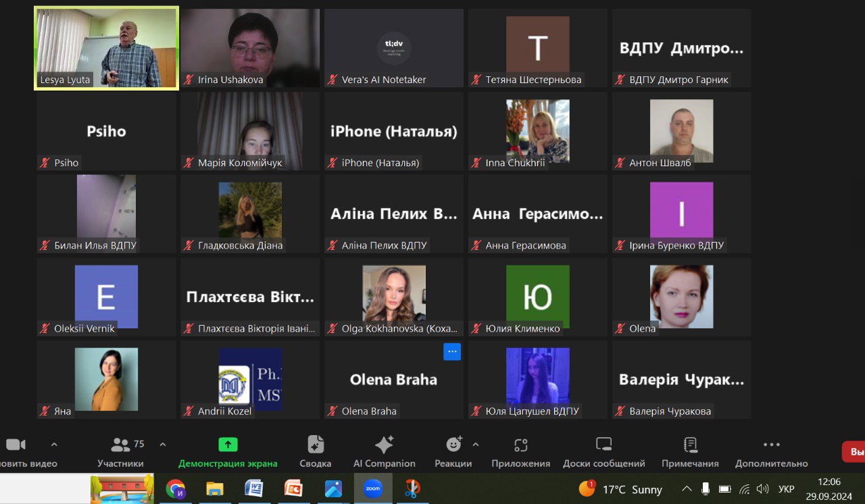This screenshot has width=865, height=504.
Task: Click the taskbar search picture widget
Action: (x=122, y=488)
